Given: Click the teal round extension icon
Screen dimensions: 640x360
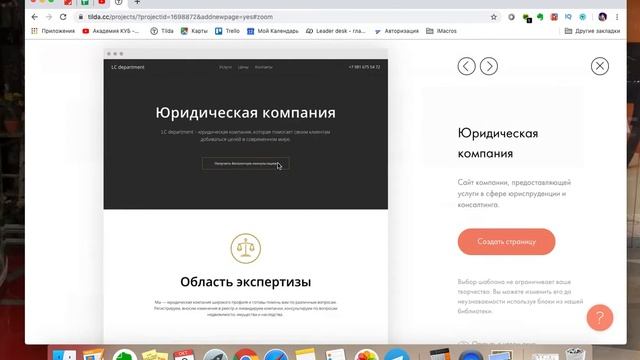Looking at the screenshot, I should coord(582,17).
